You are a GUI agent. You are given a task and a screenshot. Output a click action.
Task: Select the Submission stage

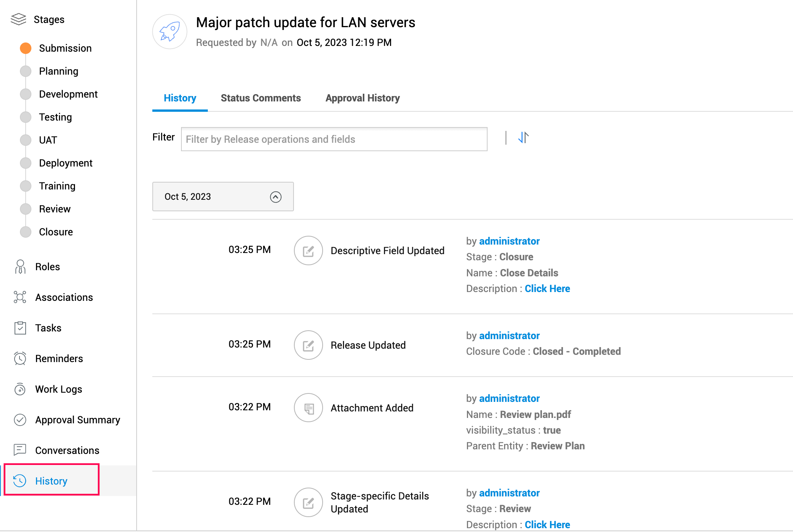(65, 48)
